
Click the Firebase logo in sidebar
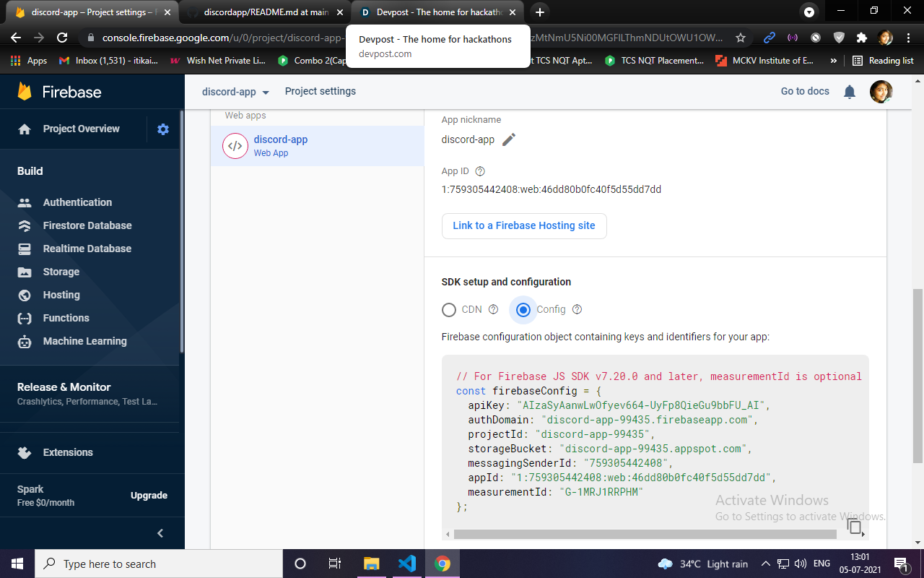coord(59,92)
